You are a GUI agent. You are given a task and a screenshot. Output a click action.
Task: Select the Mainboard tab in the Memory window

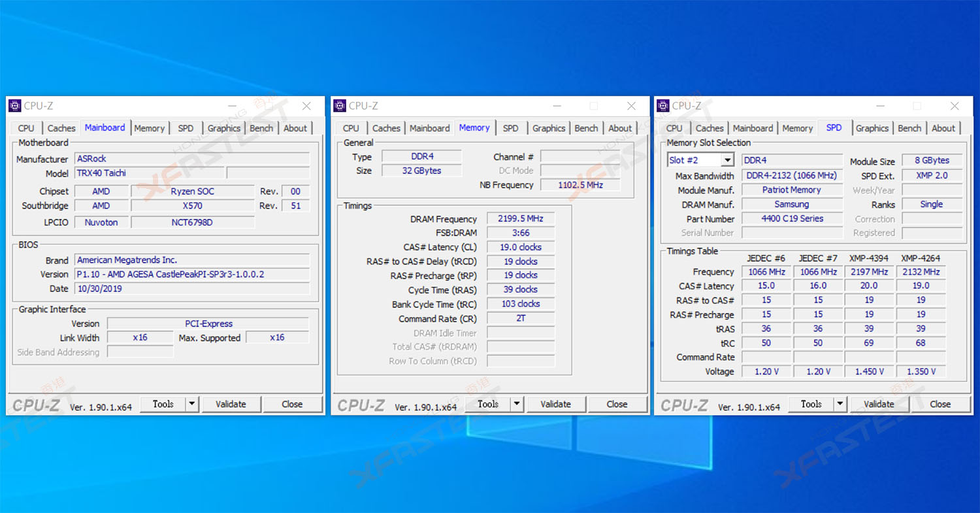pos(430,128)
